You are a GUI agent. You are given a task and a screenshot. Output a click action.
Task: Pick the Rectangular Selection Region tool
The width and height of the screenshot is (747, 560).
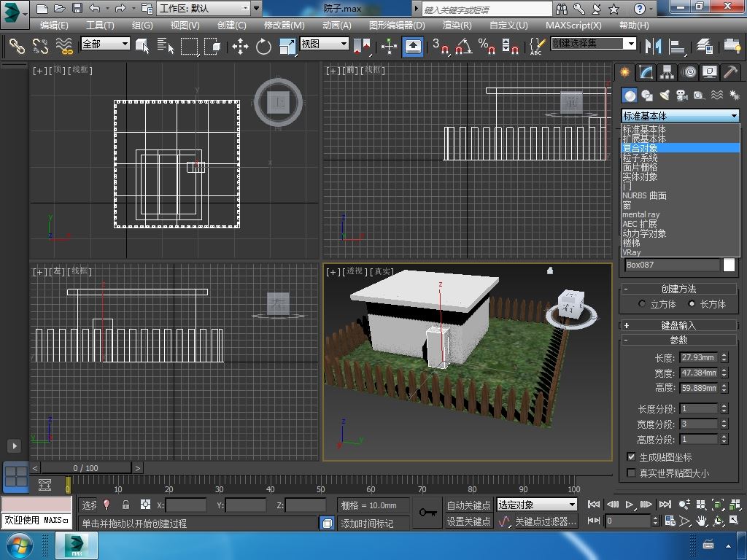pyautogui.click(x=189, y=46)
